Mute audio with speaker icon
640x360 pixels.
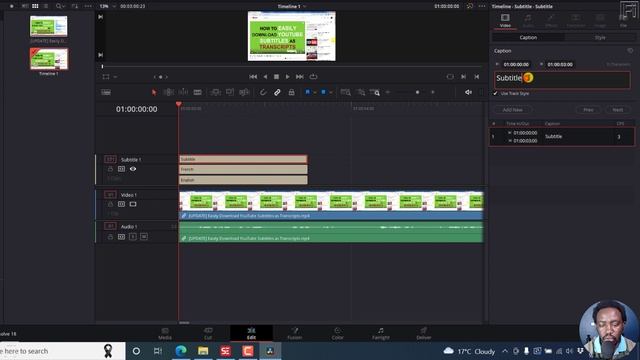[468, 92]
